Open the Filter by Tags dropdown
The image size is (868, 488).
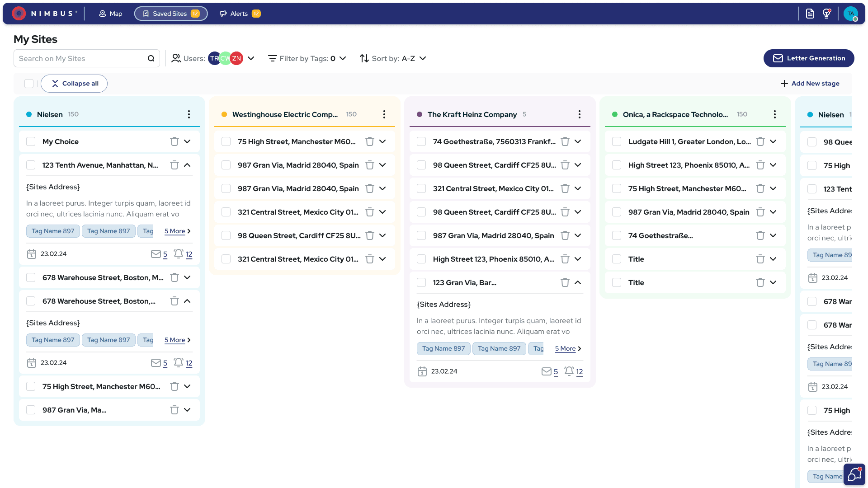click(x=307, y=58)
